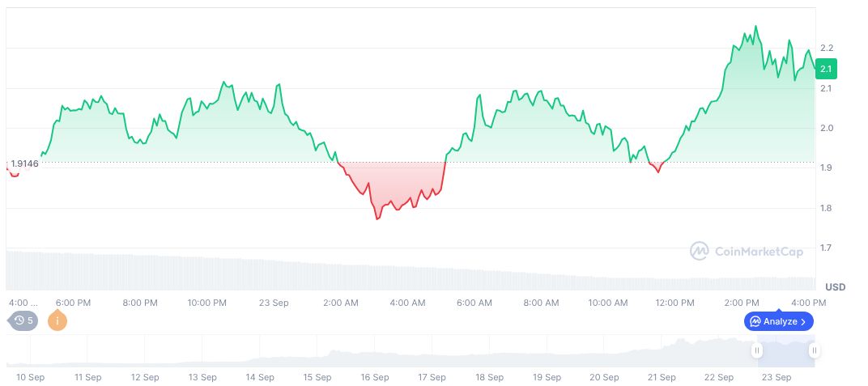Click the right range selector handle
The width and height of the screenshot is (868, 386).
(814, 350)
